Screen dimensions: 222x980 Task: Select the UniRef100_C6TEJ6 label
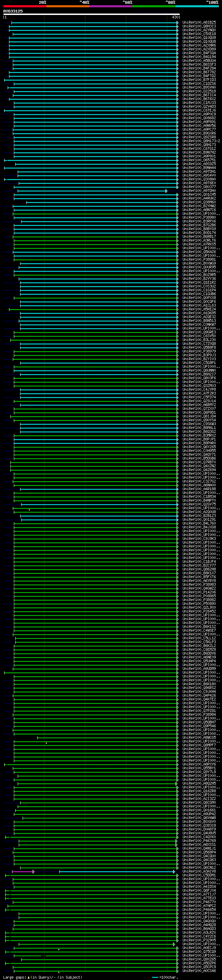(199, 110)
